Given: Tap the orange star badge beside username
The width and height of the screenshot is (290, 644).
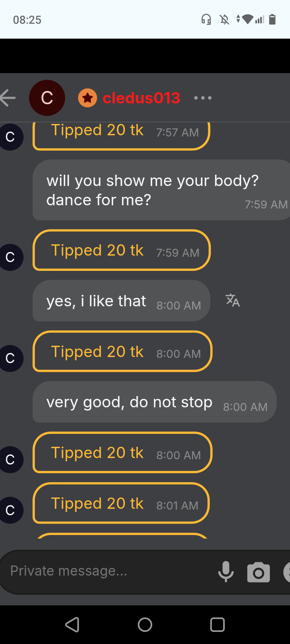Looking at the screenshot, I should pos(87,98).
